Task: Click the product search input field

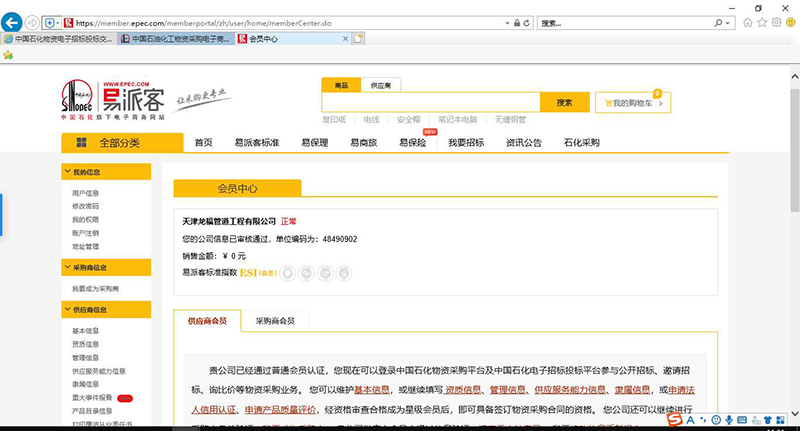Action: (x=431, y=103)
